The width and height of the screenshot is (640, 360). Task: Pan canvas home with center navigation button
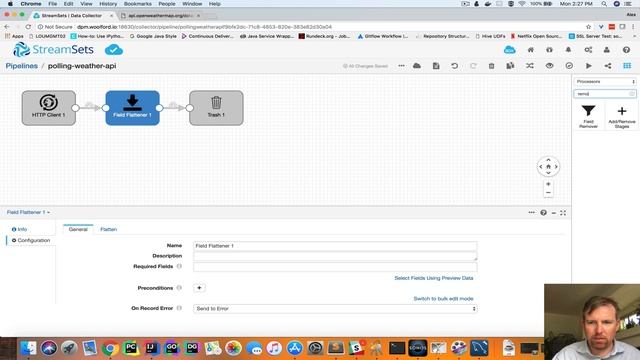tap(548, 167)
